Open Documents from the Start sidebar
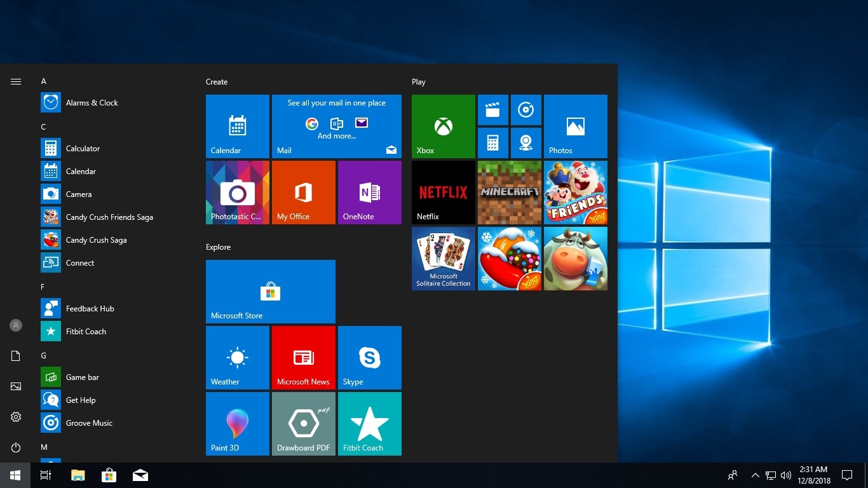The image size is (868, 488). [x=16, y=356]
